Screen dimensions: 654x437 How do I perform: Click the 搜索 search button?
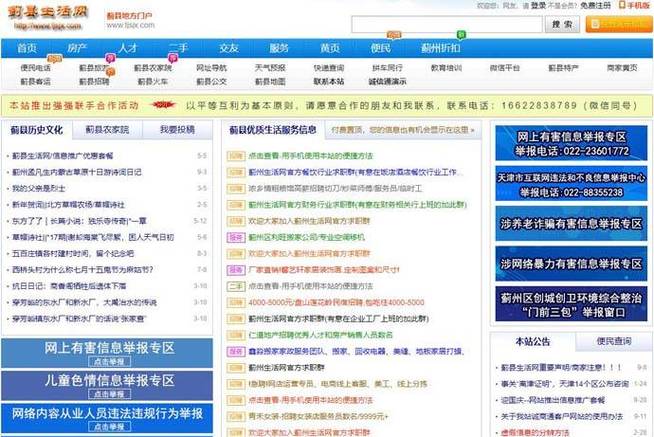pyautogui.click(x=562, y=24)
